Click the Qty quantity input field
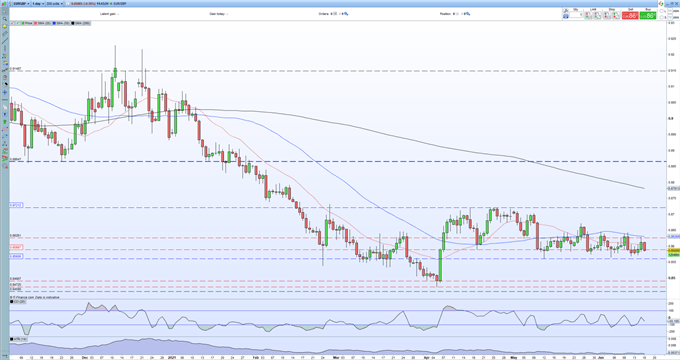This screenshot has width=680, height=360. coord(575,15)
